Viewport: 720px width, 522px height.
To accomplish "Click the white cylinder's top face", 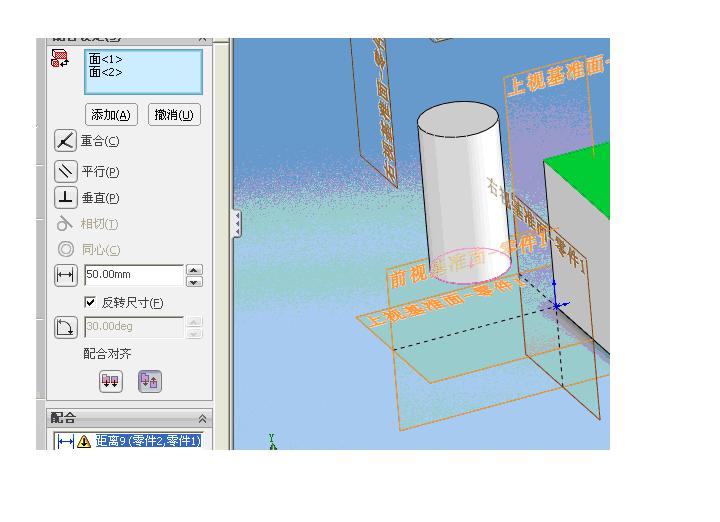I will coord(457,119).
